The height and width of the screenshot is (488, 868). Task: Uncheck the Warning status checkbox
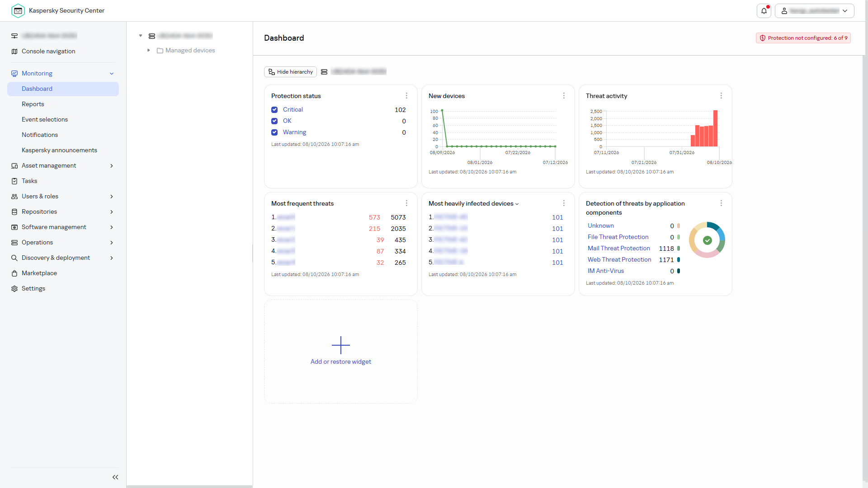[x=274, y=132]
